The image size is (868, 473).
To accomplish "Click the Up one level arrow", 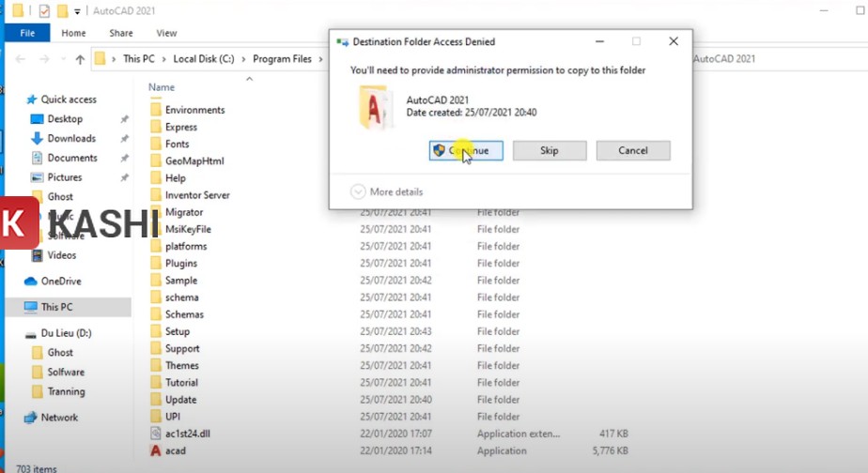I will (80, 59).
